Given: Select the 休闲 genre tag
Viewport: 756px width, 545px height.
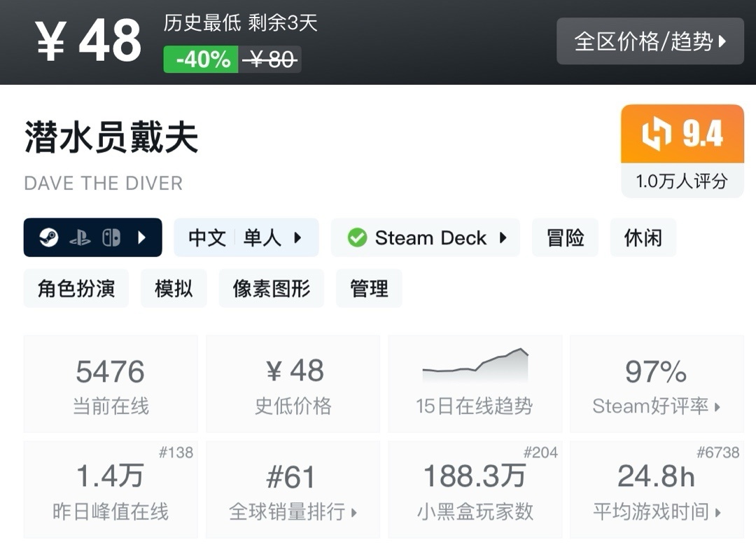Looking at the screenshot, I should point(643,238).
